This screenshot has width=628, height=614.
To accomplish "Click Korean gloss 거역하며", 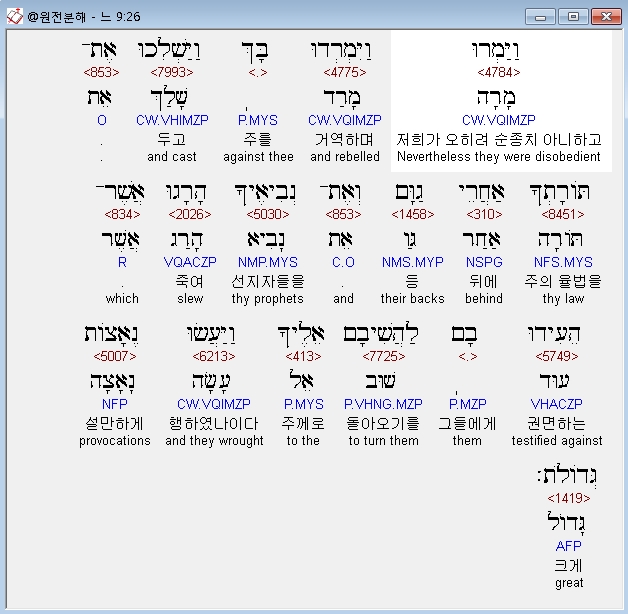I will 344,139.
